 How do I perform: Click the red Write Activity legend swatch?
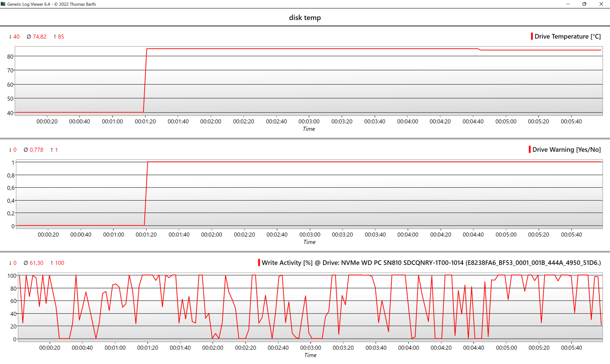pos(259,263)
